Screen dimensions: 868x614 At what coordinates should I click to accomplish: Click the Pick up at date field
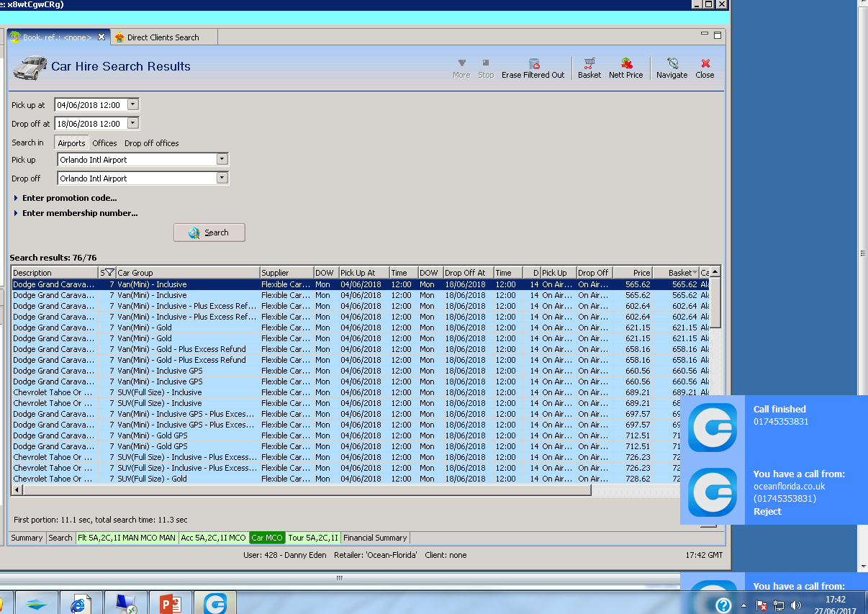[x=91, y=105]
